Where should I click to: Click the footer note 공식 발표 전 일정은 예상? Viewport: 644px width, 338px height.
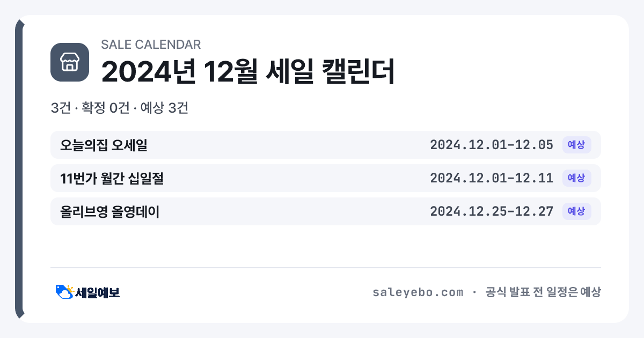click(543, 292)
